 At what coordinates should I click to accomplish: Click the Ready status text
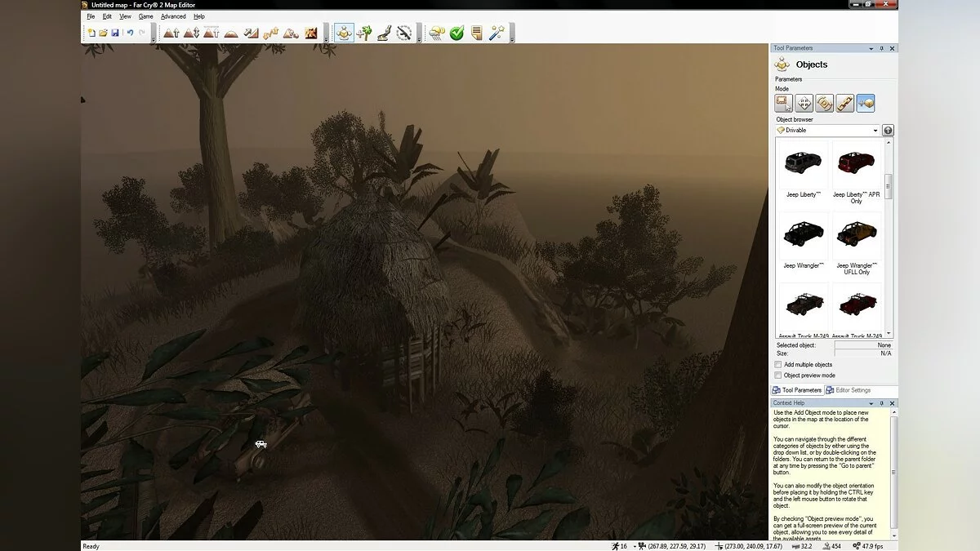coord(91,546)
